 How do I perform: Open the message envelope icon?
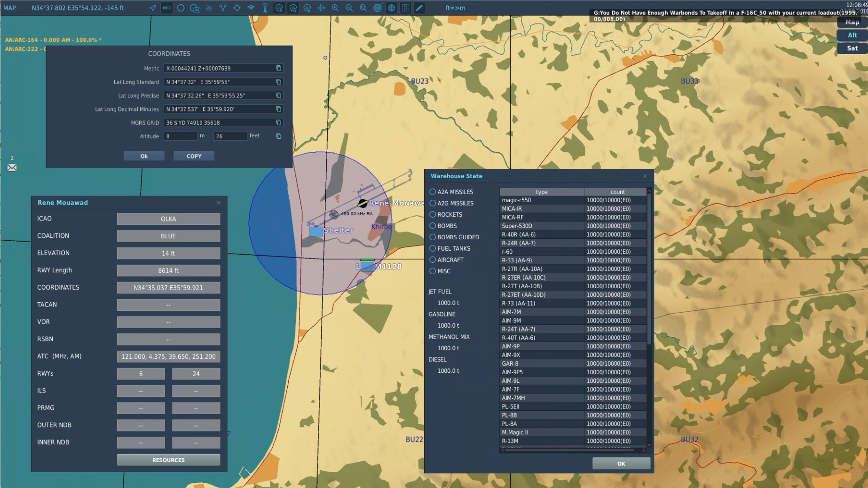(12, 168)
